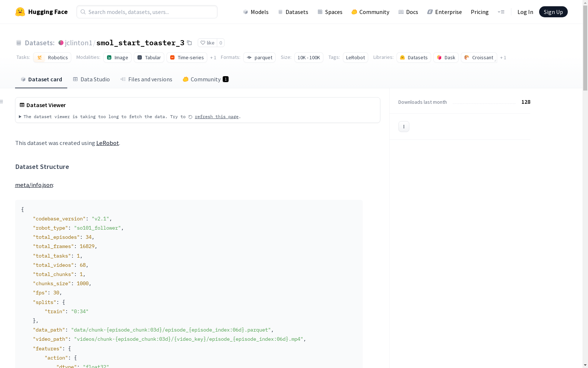Viewport: 588px width, 368px height.
Task: Switch to the Dataset card tab
Action: click(41, 79)
